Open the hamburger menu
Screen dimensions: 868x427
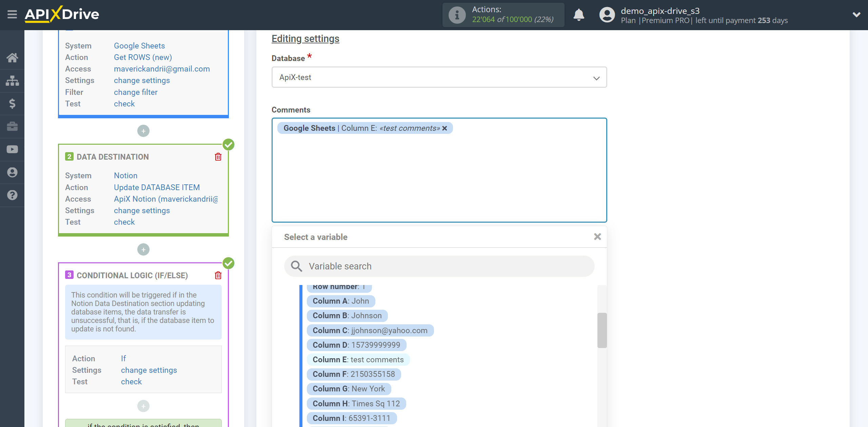(12, 15)
